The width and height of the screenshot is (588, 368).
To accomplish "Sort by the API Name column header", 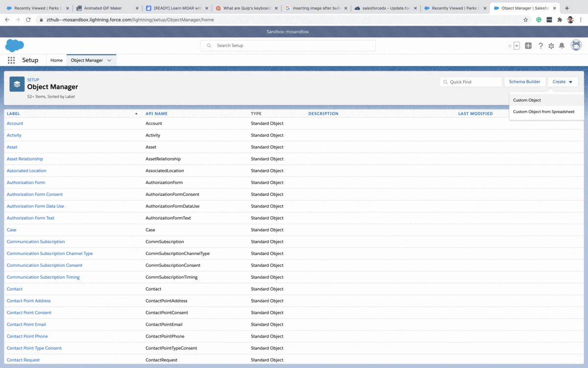I will [x=156, y=113].
